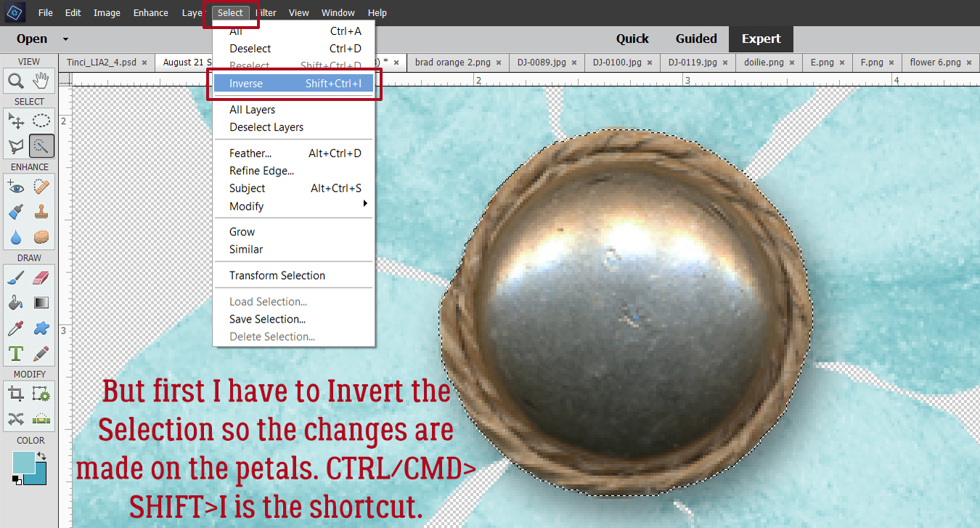Select the Spot Healing Brush tool
The width and height of the screenshot is (980, 528).
tap(42, 187)
